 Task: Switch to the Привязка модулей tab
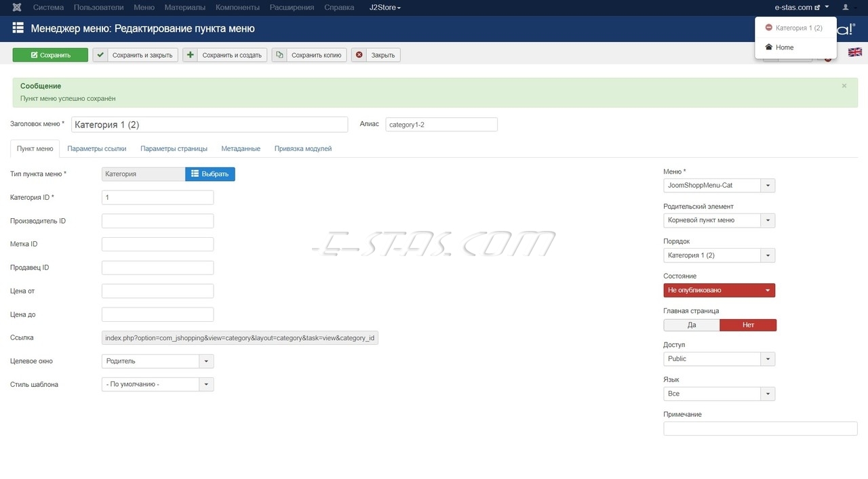[x=303, y=148]
